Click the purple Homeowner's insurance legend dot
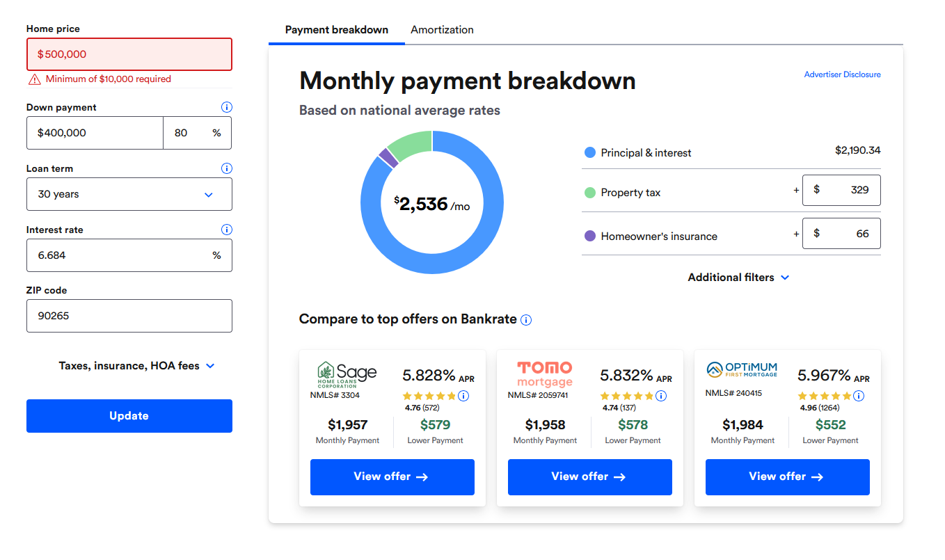 pos(590,237)
